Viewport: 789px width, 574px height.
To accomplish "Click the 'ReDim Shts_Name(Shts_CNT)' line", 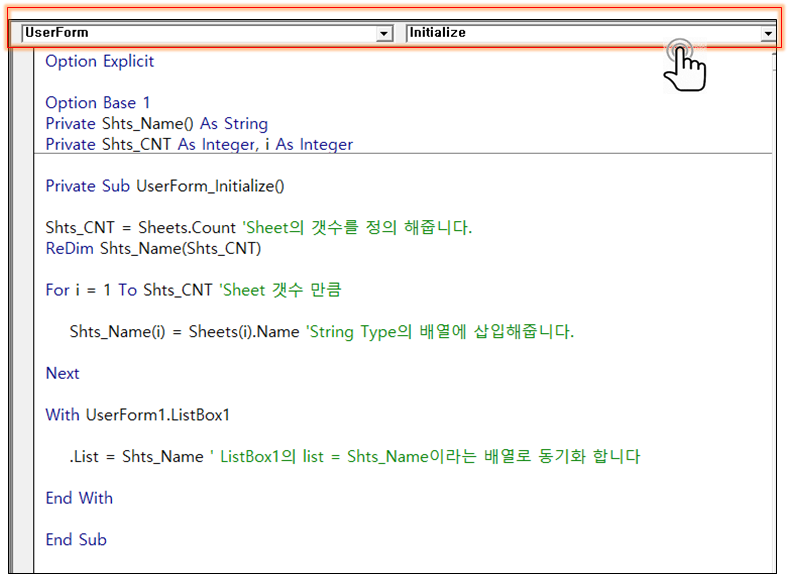I will (153, 249).
